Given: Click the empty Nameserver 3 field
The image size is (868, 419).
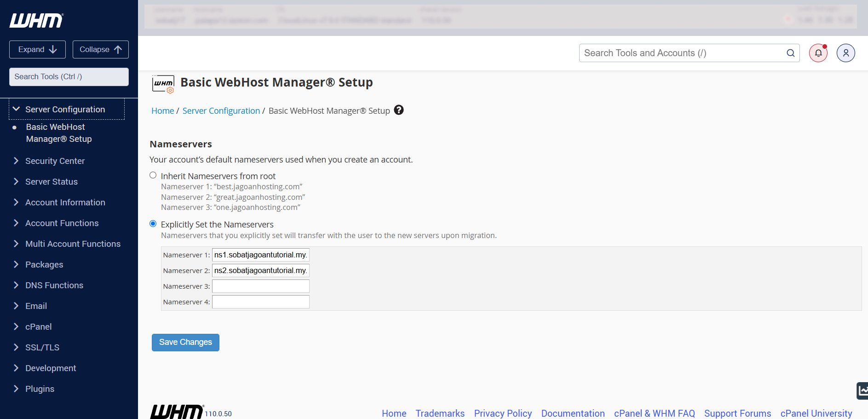Looking at the screenshot, I should tap(261, 286).
